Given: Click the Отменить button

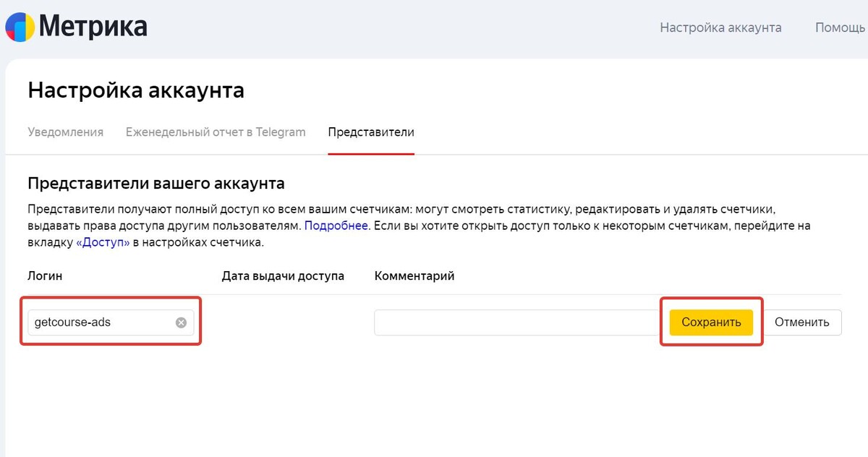Looking at the screenshot, I should click(x=801, y=323).
